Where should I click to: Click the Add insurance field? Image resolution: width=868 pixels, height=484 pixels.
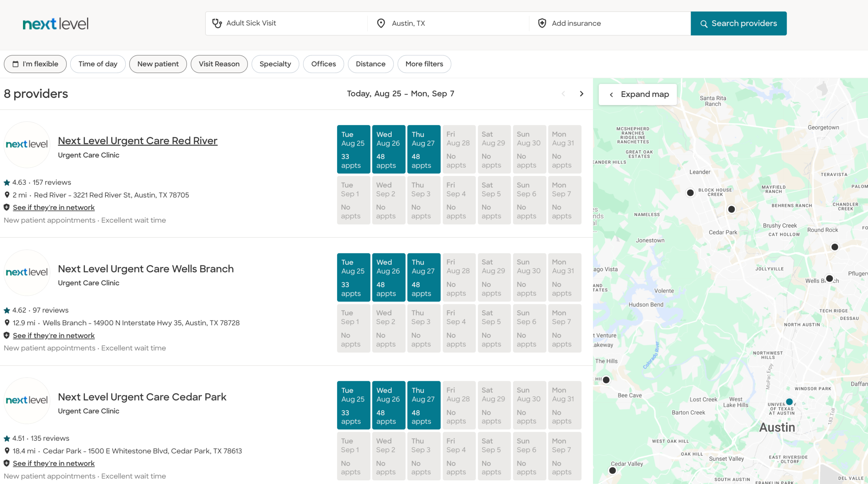(610, 23)
